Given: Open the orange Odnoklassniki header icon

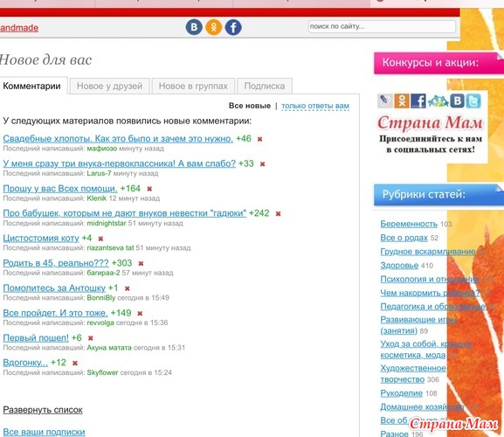Looking at the screenshot, I should tap(214, 27).
